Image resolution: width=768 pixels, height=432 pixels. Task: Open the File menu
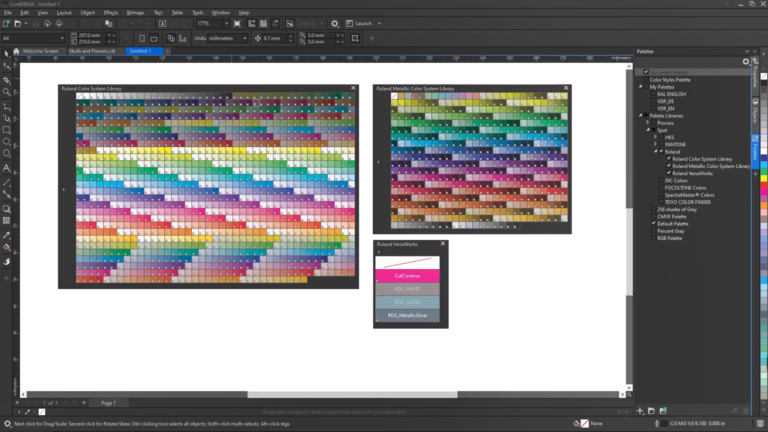(x=8, y=13)
